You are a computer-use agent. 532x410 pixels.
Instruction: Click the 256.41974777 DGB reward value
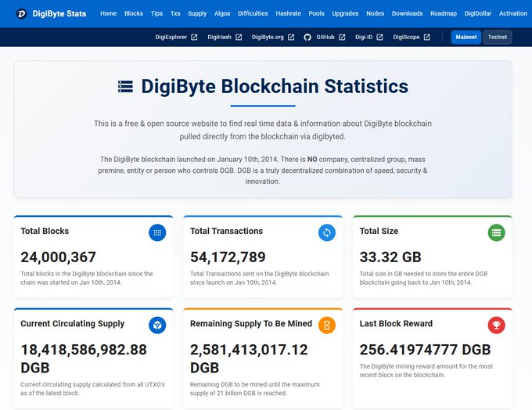[x=425, y=350]
